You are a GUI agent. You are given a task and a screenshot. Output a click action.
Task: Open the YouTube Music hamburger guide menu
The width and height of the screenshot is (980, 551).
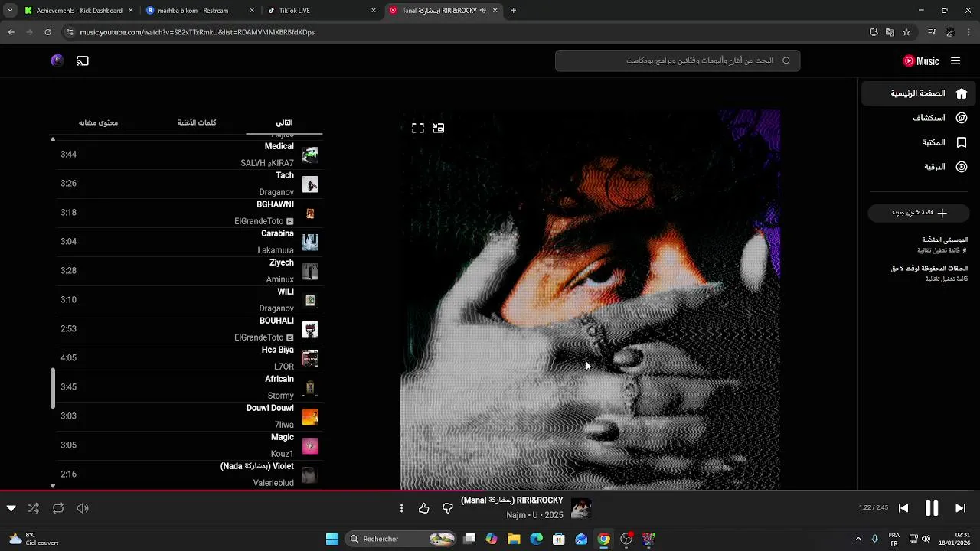click(x=955, y=60)
